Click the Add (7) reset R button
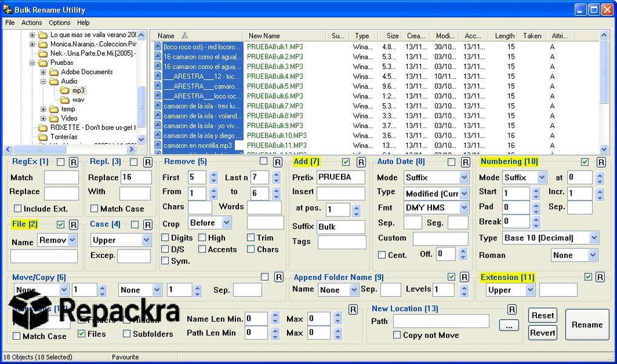617x364 pixels. coord(361,162)
